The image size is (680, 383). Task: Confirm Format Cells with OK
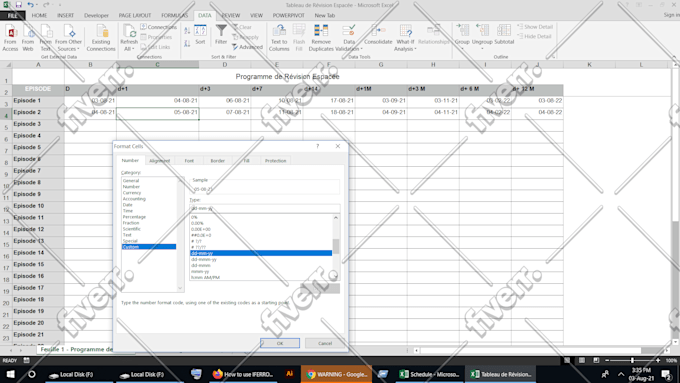(280, 343)
